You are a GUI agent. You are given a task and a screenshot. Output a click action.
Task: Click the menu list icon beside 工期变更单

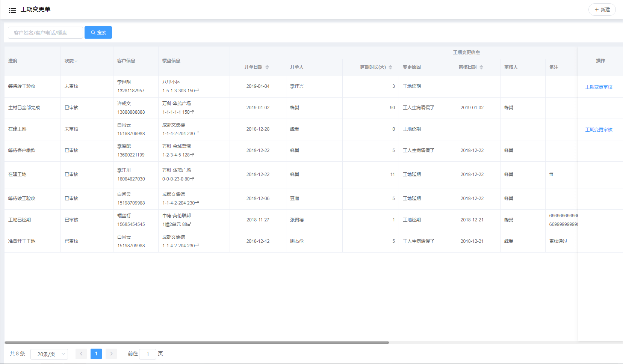pos(12,10)
